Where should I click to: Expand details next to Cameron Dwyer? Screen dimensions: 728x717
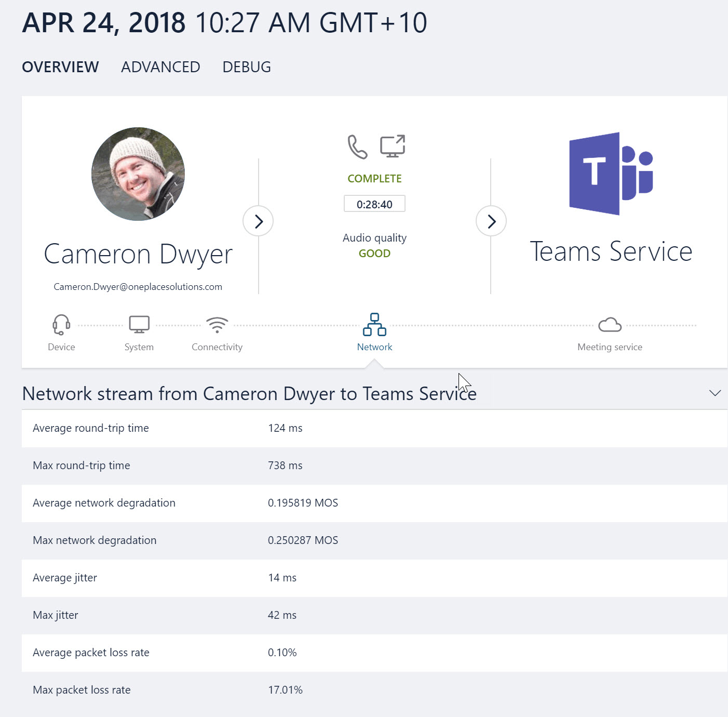tap(258, 221)
